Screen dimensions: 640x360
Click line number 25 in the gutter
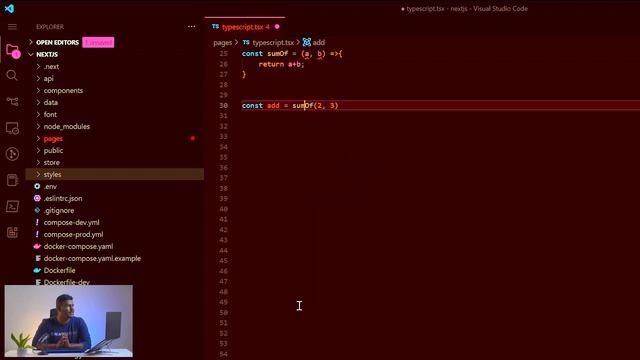[223, 53]
